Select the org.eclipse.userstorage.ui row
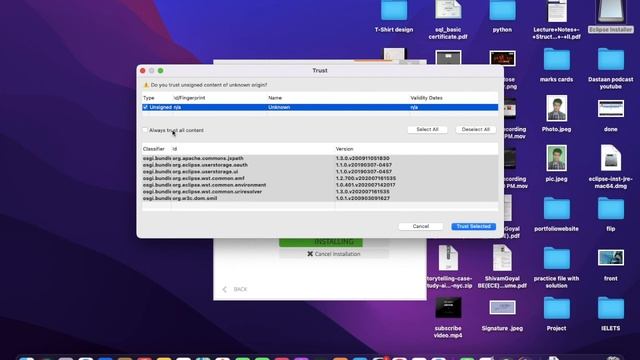Screen dimensions: 640x360 tap(320, 172)
